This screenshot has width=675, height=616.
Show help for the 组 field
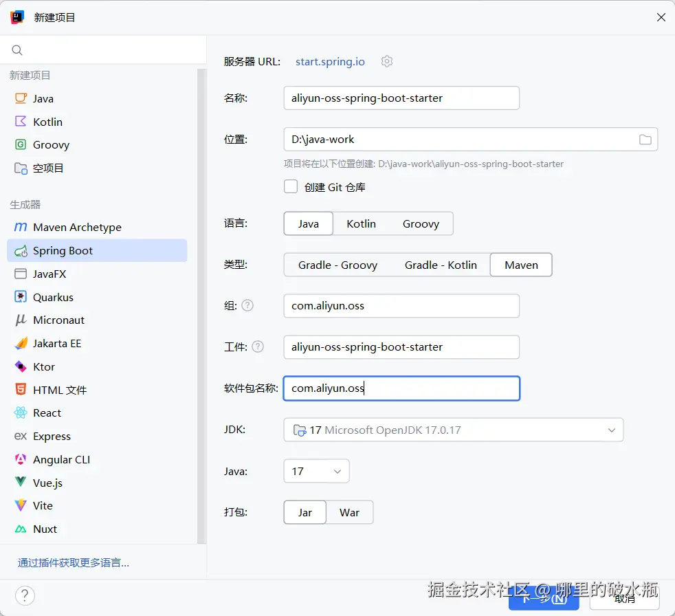247,305
